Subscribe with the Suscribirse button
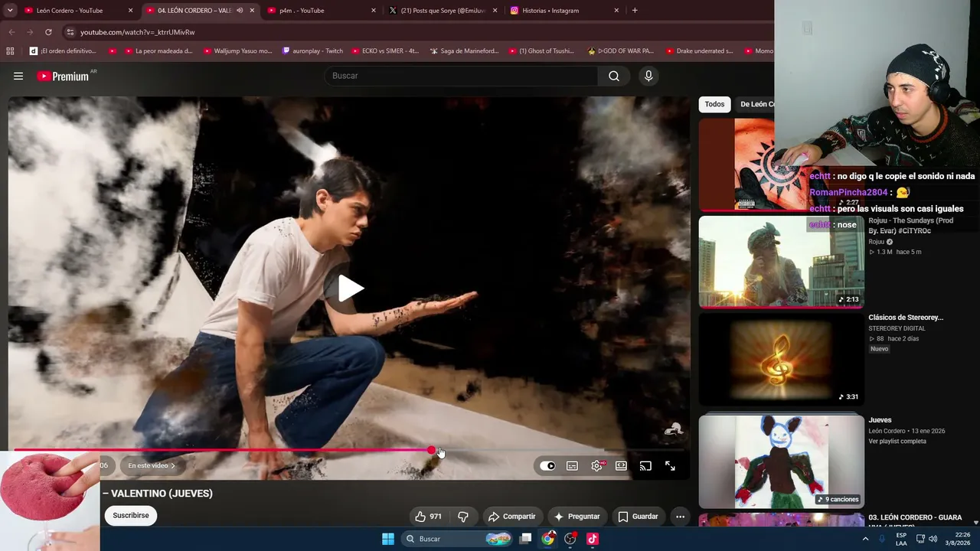Screen dimensions: 980x551 tap(131, 516)
